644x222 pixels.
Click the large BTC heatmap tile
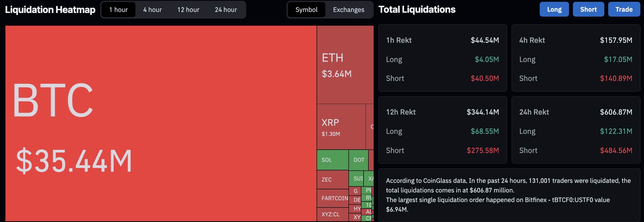(x=161, y=123)
